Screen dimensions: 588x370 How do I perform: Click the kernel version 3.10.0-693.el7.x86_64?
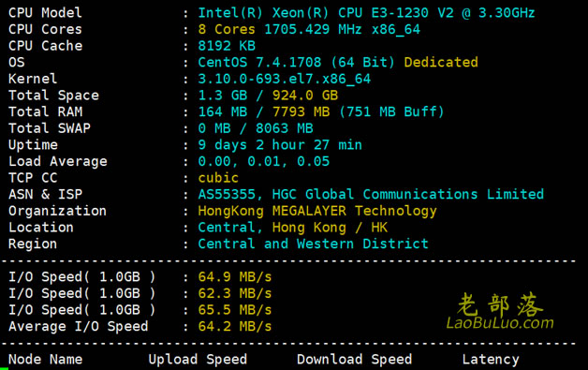285,80
